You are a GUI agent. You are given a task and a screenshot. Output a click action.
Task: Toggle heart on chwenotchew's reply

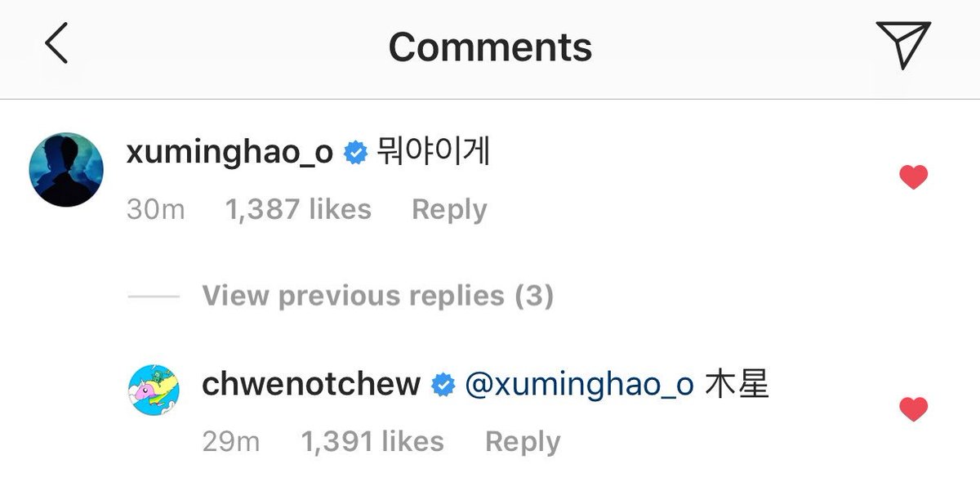point(913,408)
